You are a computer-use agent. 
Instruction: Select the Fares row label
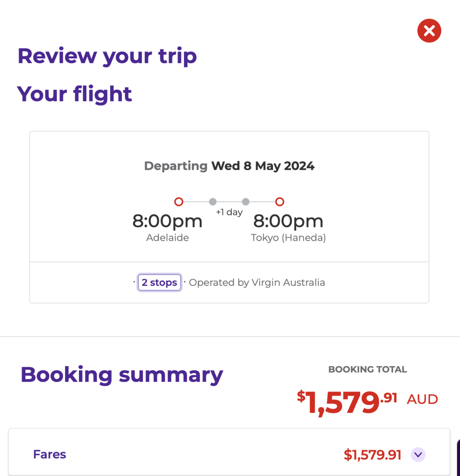50,455
